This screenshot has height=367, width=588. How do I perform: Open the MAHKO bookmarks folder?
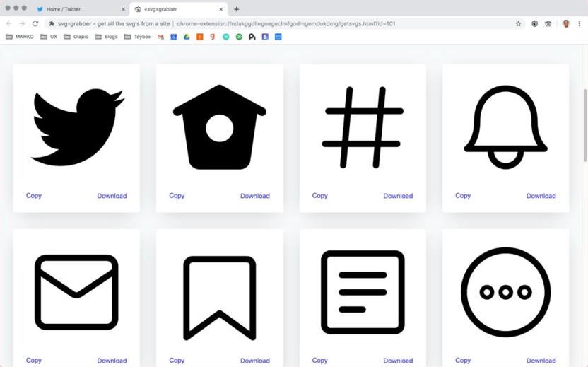point(20,37)
